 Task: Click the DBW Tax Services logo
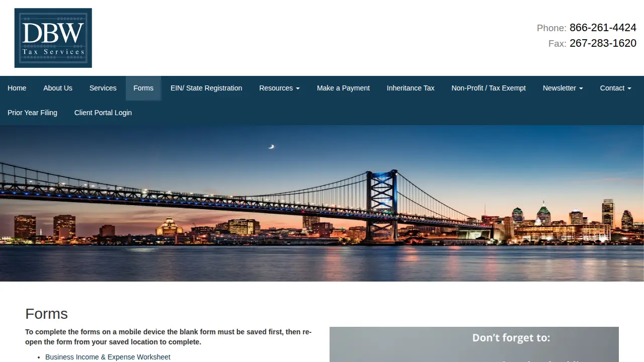pyautogui.click(x=53, y=38)
